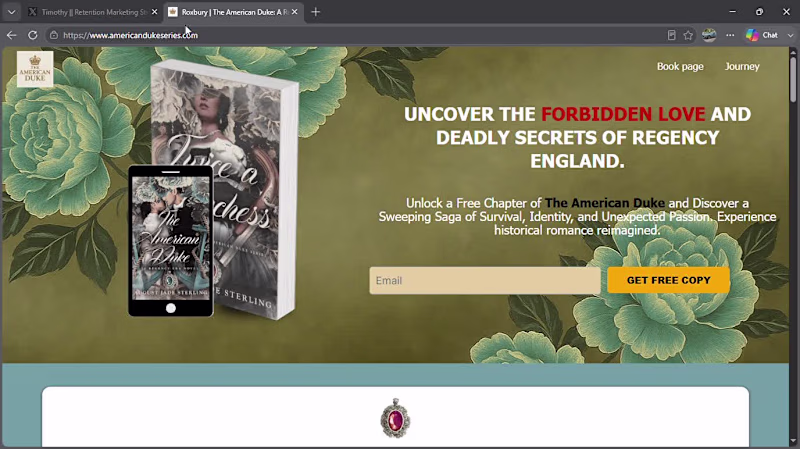Minimize the browser window
This screenshot has height=449, width=800.
(x=732, y=12)
